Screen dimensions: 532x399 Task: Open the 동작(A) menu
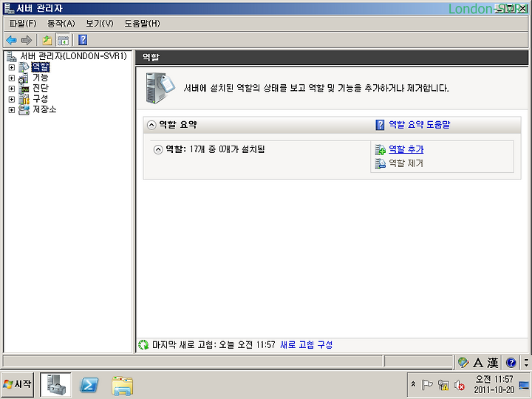pos(61,24)
